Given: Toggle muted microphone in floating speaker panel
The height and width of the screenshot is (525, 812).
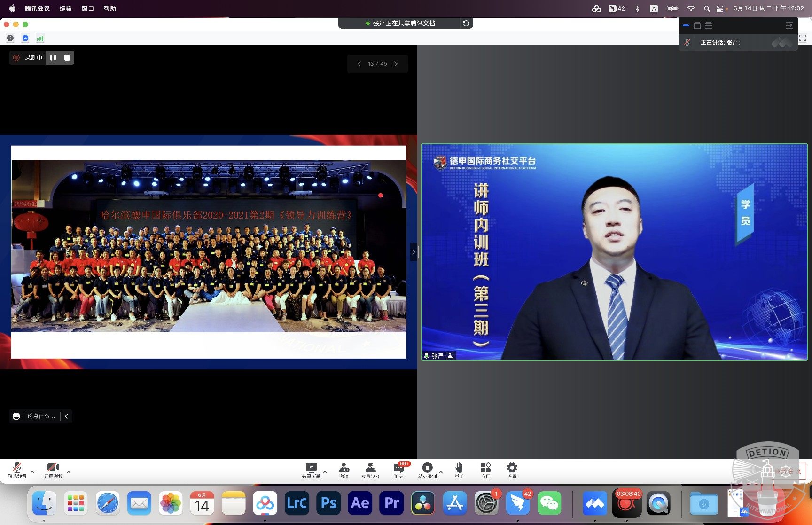Looking at the screenshot, I should point(687,42).
